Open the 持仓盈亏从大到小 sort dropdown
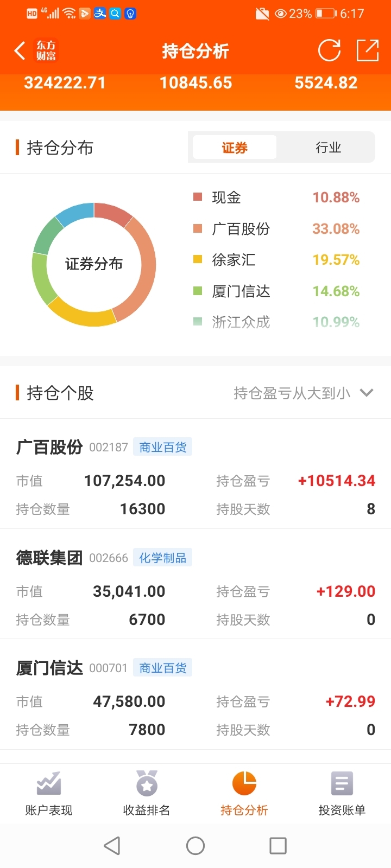This screenshot has width=391, height=868. tap(304, 393)
